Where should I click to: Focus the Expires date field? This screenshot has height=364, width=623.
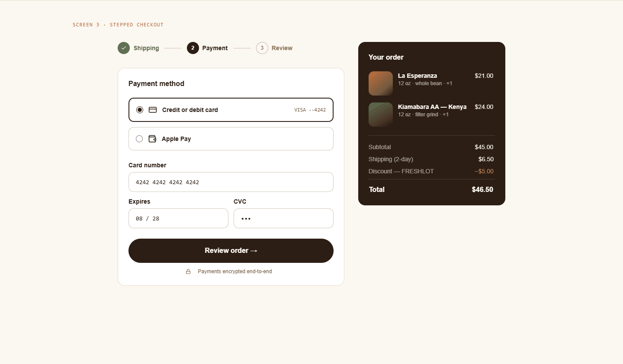pyautogui.click(x=178, y=218)
